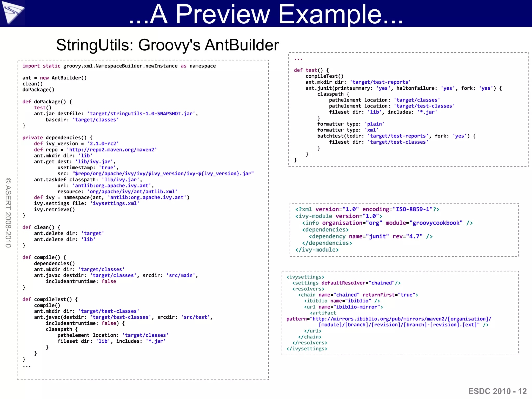Click the '</ivysettings>' closing tag
This screenshot has width=532, height=399.
click(307, 349)
